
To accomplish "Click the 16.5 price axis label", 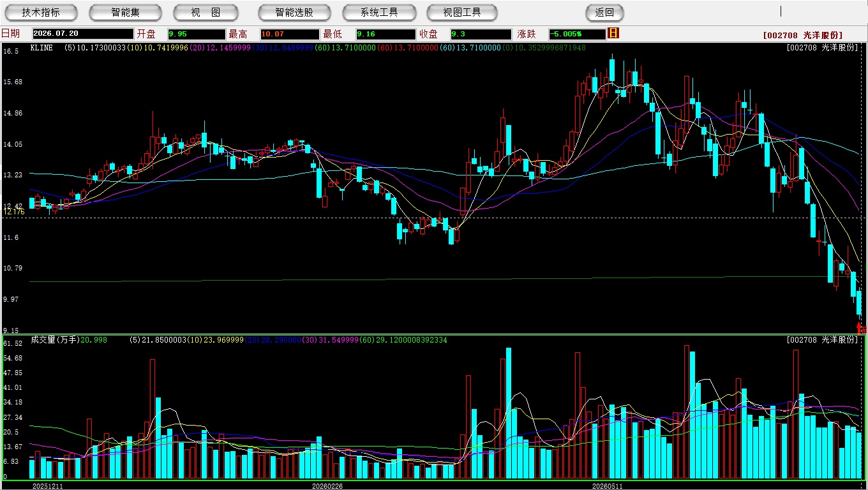I will pos(11,50).
